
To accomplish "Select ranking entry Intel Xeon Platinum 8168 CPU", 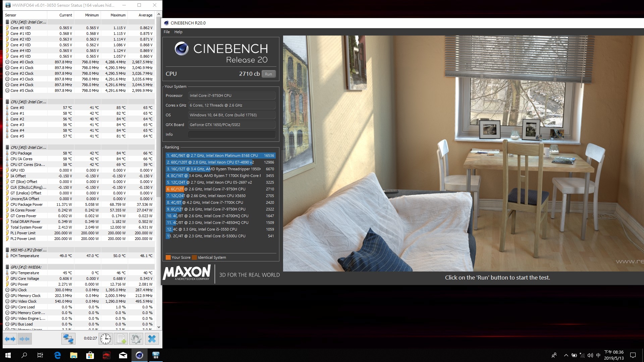I will (220, 156).
